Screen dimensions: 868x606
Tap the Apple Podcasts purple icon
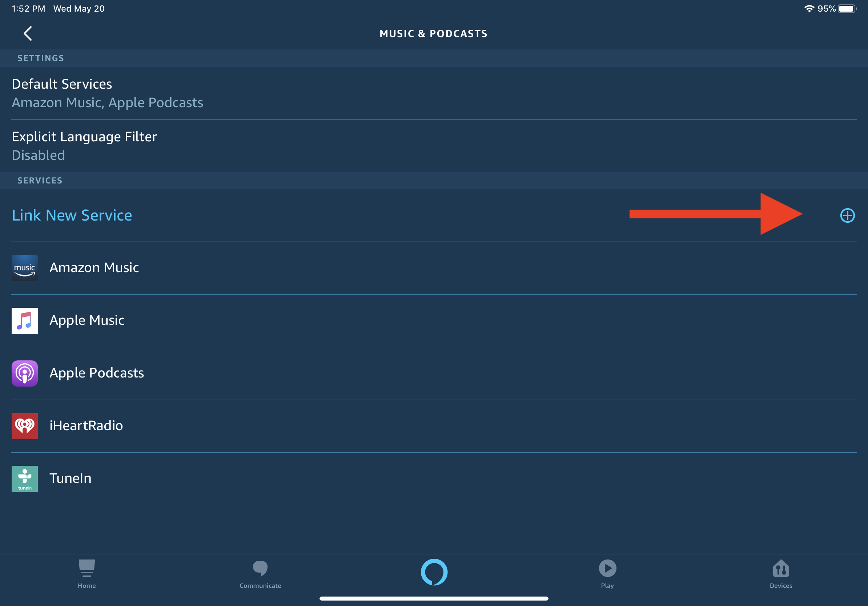[x=25, y=373]
